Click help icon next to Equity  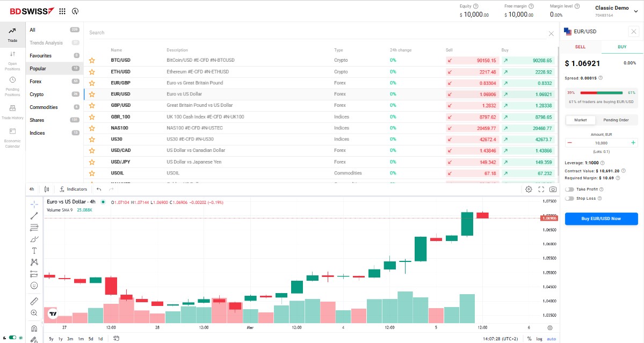tap(475, 6)
